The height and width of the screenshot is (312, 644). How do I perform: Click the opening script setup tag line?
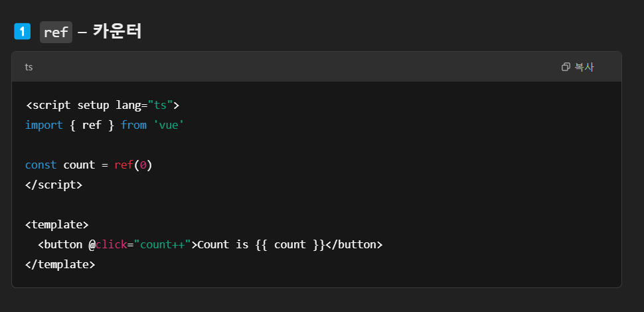click(x=103, y=105)
